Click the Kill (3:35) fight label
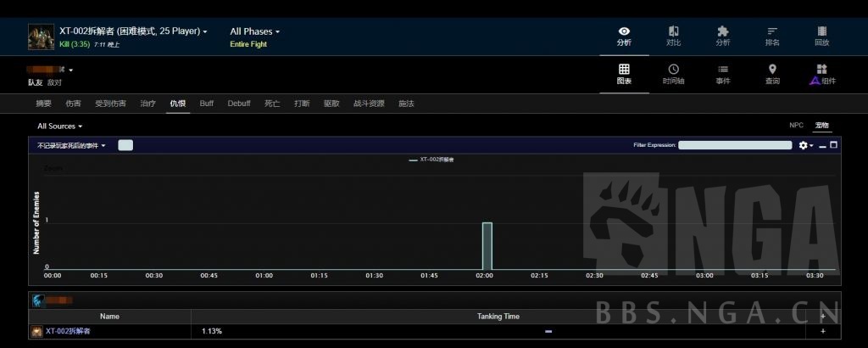The image size is (868, 348). [75, 44]
